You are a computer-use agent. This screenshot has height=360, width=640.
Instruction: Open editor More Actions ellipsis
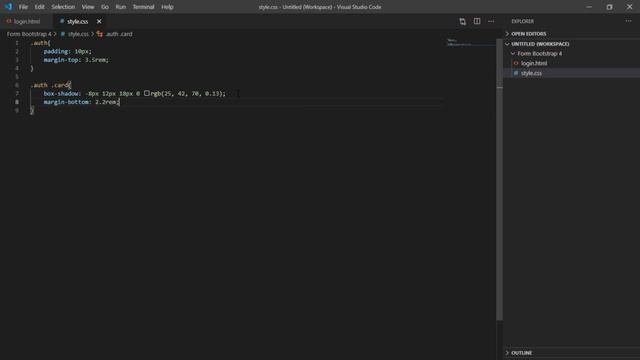pyautogui.click(x=491, y=21)
